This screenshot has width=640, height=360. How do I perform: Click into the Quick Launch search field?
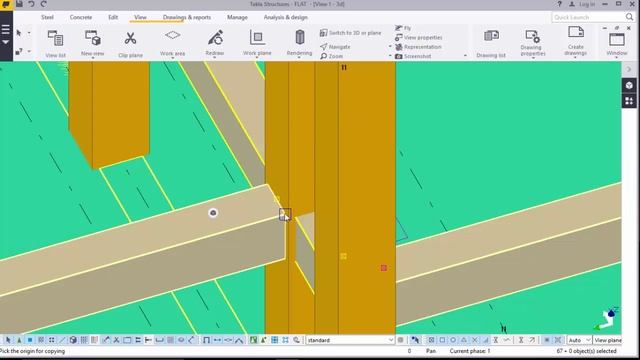point(588,17)
